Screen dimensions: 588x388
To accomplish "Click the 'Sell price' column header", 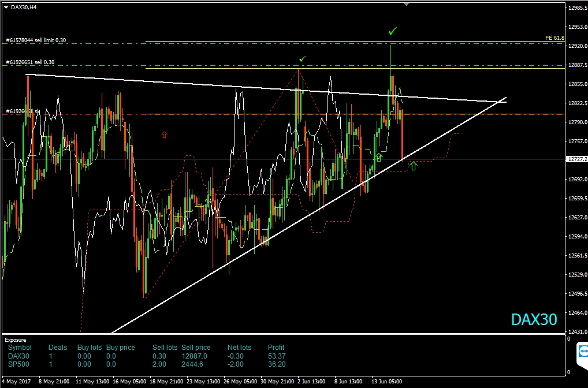I will pyautogui.click(x=196, y=348).
